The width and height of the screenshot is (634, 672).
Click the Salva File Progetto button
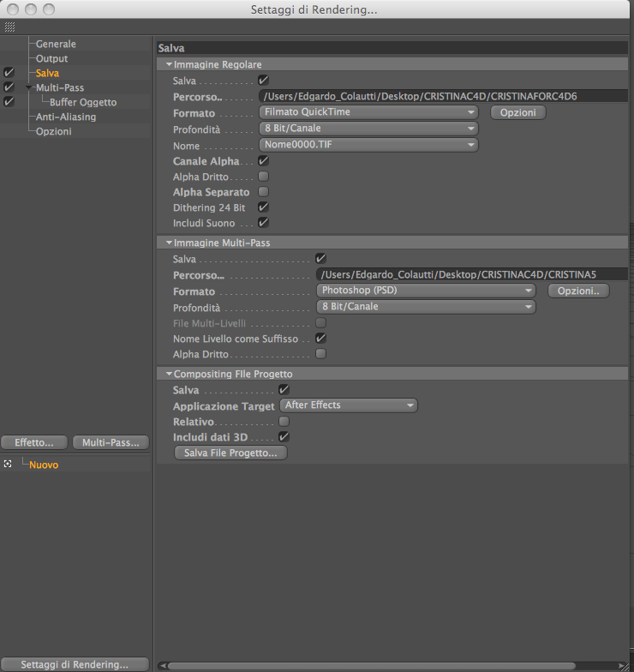click(230, 453)
